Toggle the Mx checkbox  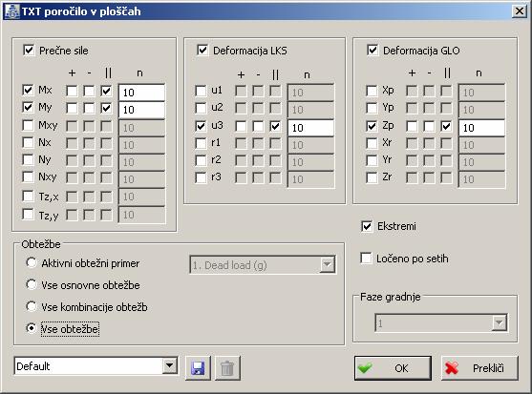pyautogui.click(x=28, y=90)
